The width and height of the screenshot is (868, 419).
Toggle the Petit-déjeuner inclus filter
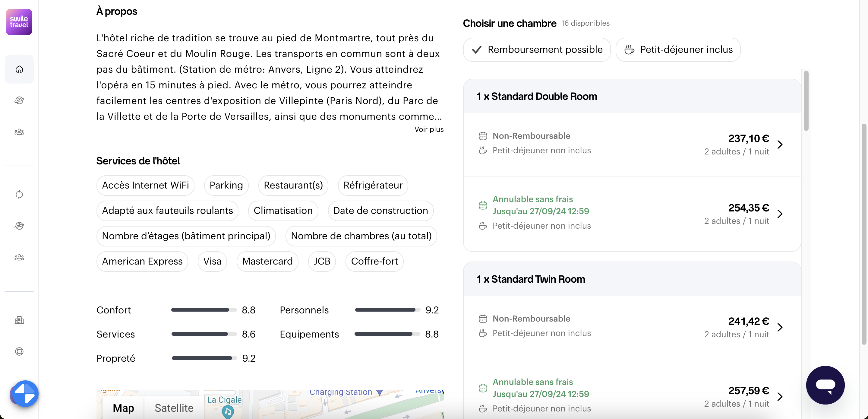678,49
